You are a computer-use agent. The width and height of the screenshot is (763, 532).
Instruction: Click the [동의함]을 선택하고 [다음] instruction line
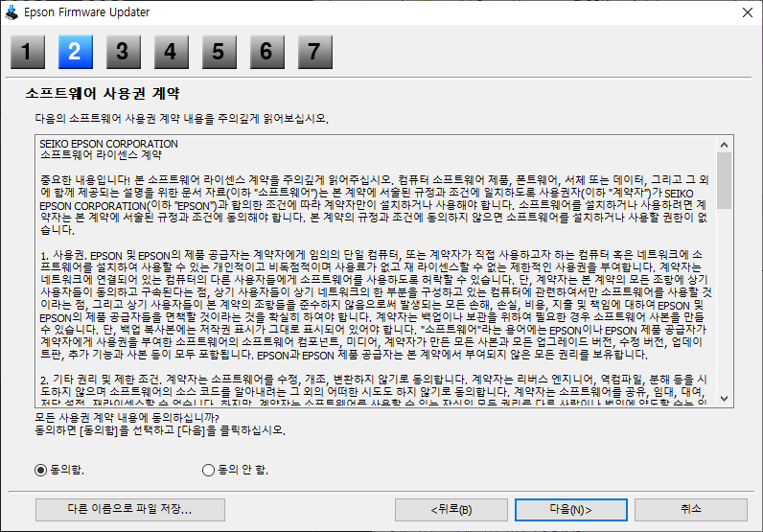[160, 430]
